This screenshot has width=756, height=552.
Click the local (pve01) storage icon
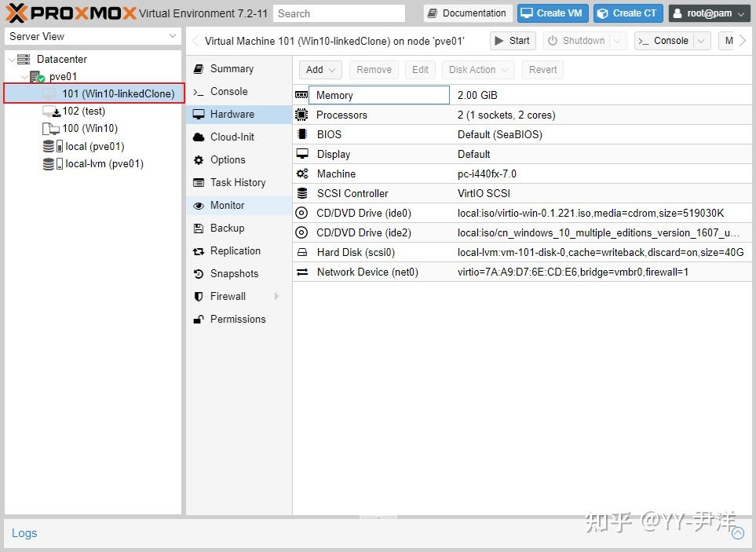53,146
